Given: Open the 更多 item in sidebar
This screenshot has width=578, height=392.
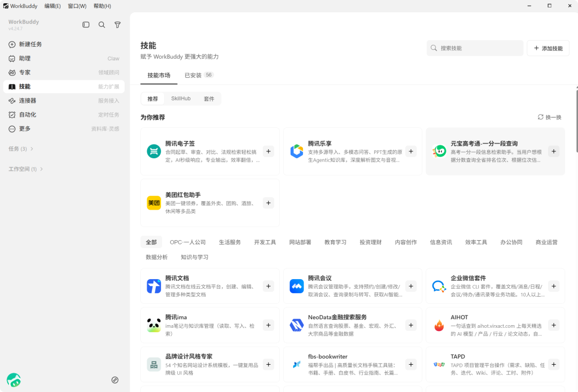Looking at the screenshot, I should point(64,128).
